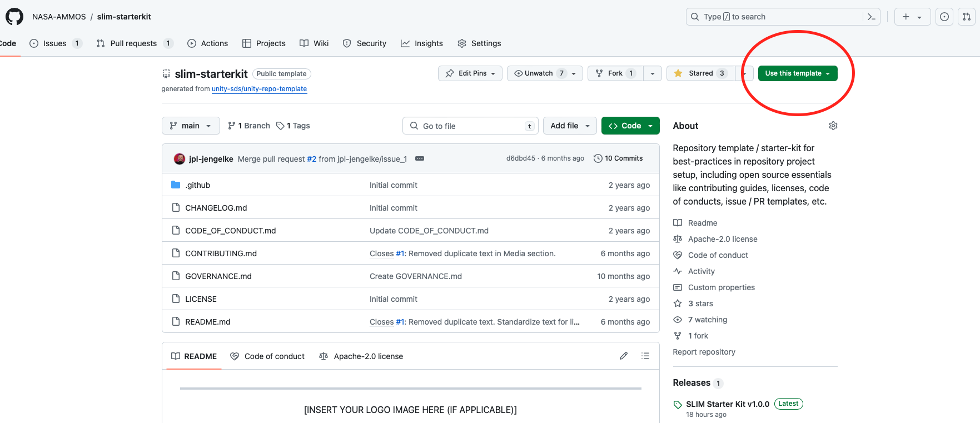Click the plus create-new icon
The height and width of the screenshot is (423, 980).
(x=906, y=17)
